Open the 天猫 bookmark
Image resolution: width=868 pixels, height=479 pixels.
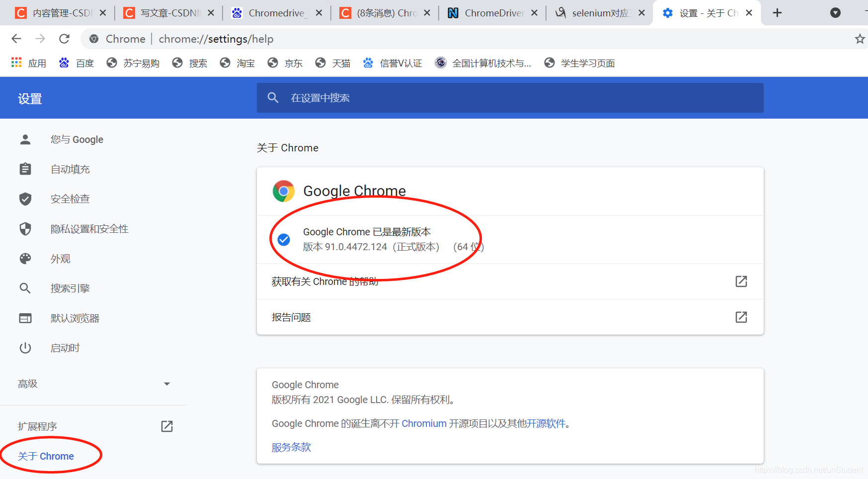pyautogui.click(x=333, y=63)
